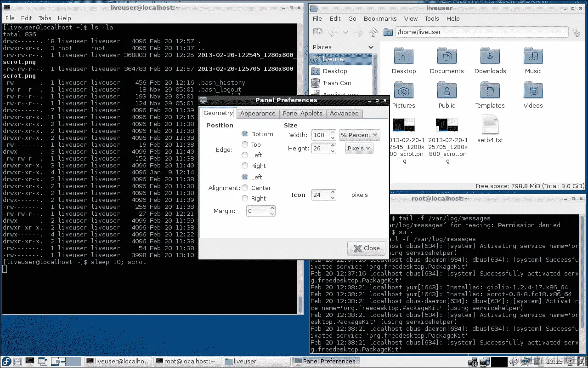This screenshot has width=588, height=368.
Task: Go back using file manager's back arrow
Action: coord(333,32)
